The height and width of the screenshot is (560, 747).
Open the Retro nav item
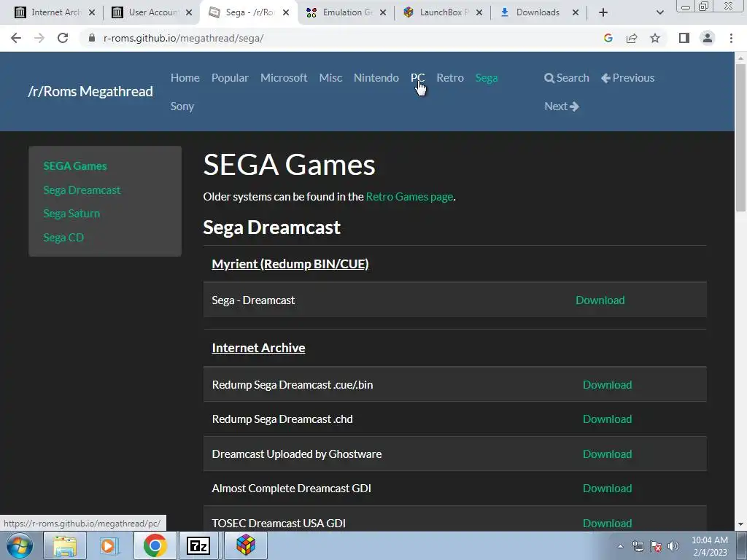449,77
